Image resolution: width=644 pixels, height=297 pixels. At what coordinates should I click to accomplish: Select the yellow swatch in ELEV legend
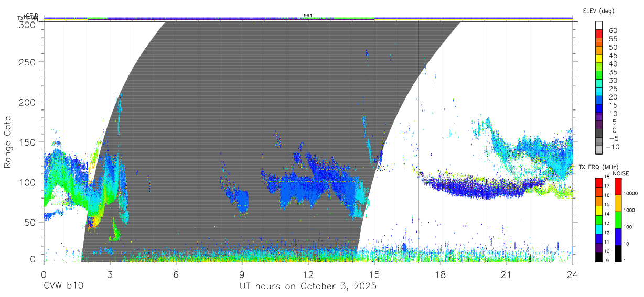click(x=599, y=59)
